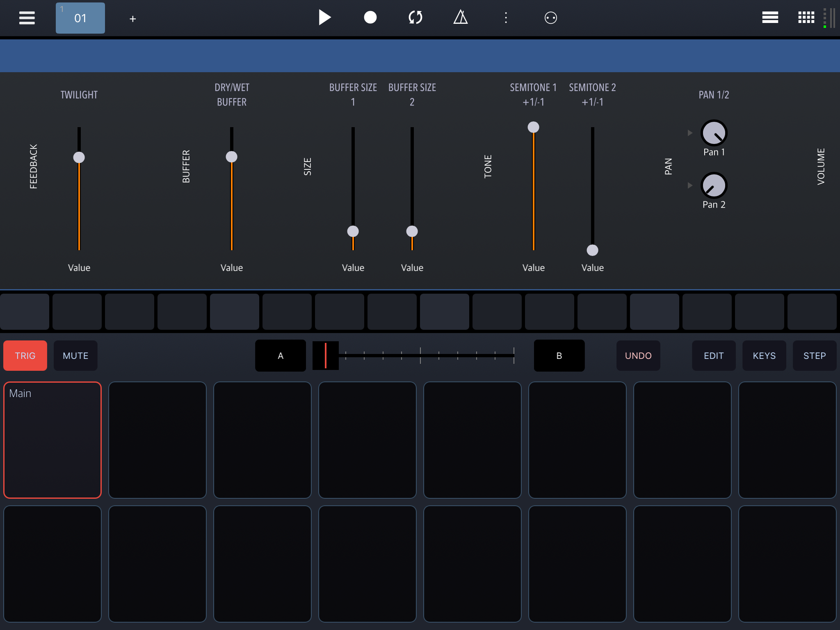Open the circle face icon settings
840x630 pixels.
tap(550, 18)
